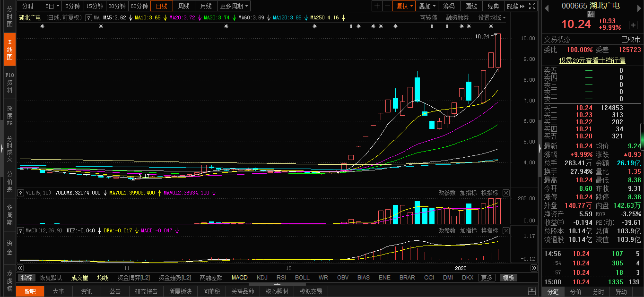
Task: Zoom in chart with the plus icon
Action: 377,6
